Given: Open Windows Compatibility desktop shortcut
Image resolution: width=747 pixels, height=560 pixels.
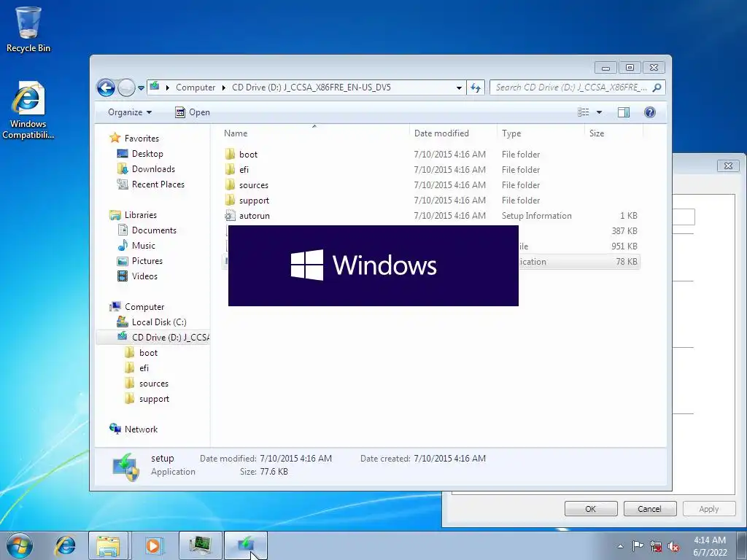Looking at the screenshot, I should coord(28,111).
